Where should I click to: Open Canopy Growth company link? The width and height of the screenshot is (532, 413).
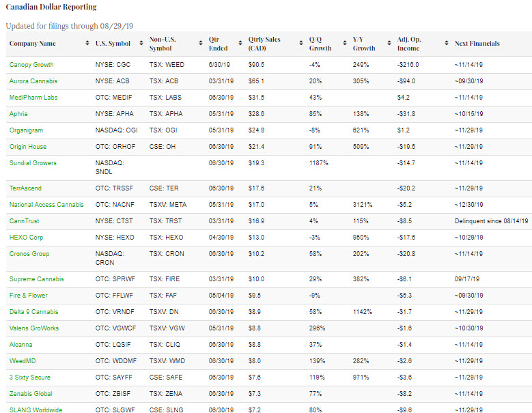click(x=31, y=65)
